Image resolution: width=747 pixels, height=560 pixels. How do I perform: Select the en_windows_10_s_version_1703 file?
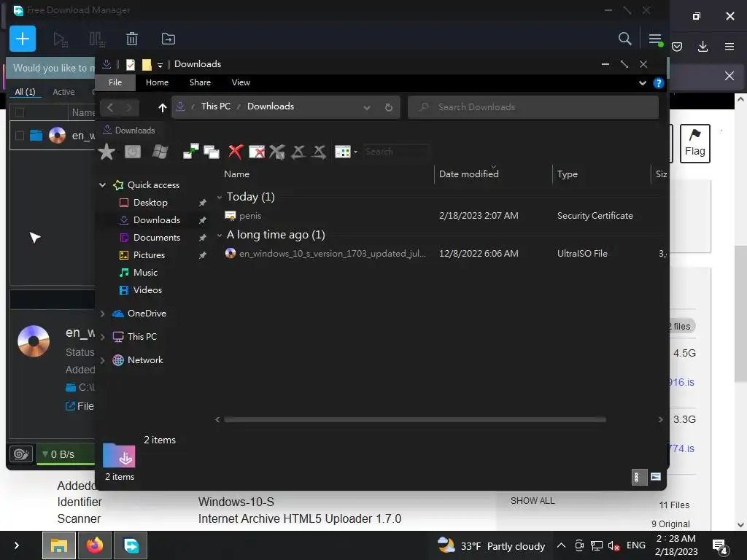(x=332, y=253)
